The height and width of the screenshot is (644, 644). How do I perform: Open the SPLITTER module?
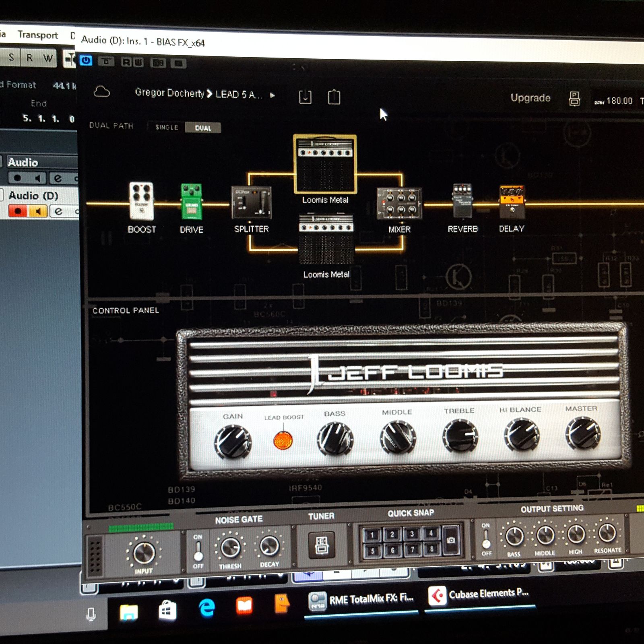pyautogui.click(x=251, y=202)
